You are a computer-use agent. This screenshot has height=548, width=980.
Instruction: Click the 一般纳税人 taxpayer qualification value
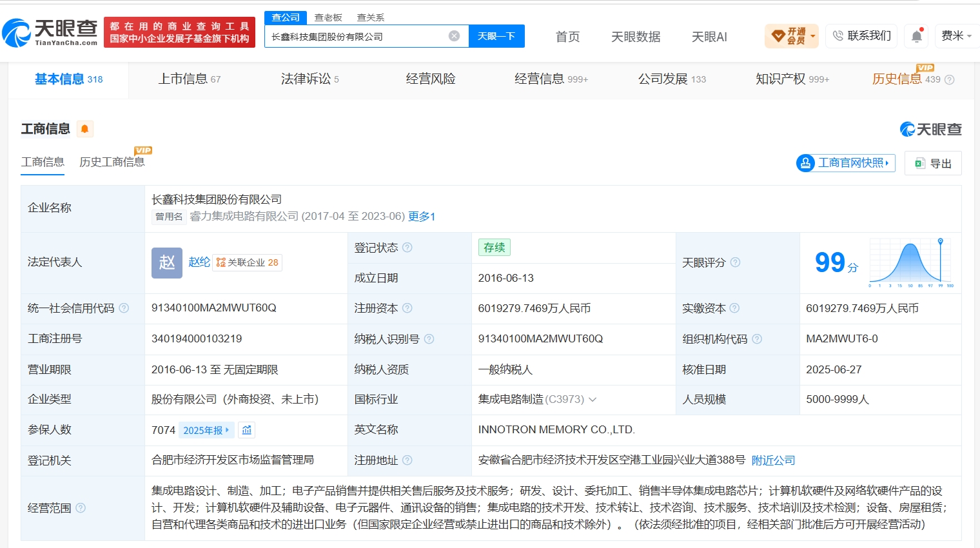click(505, 369)
